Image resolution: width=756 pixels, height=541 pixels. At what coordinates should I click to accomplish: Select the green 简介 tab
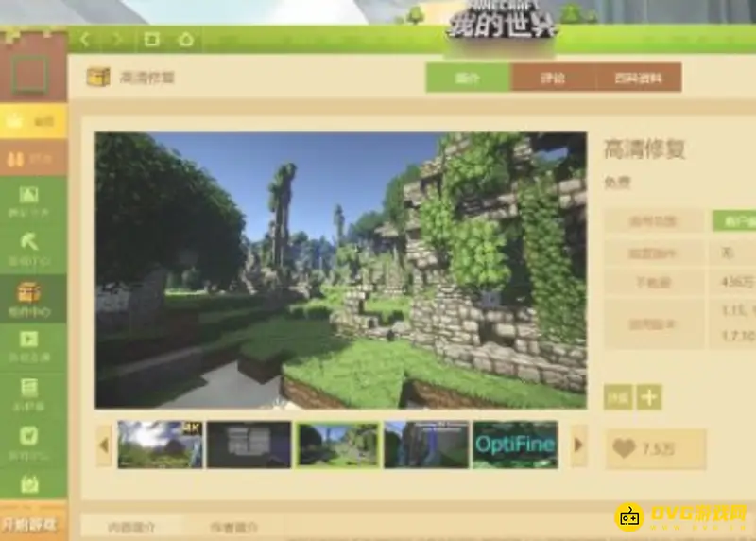(x=468, y=78)
